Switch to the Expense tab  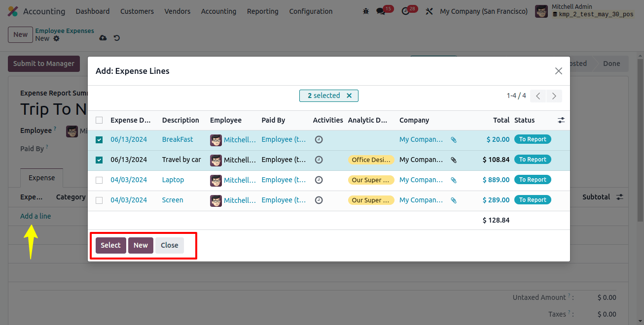41,178
